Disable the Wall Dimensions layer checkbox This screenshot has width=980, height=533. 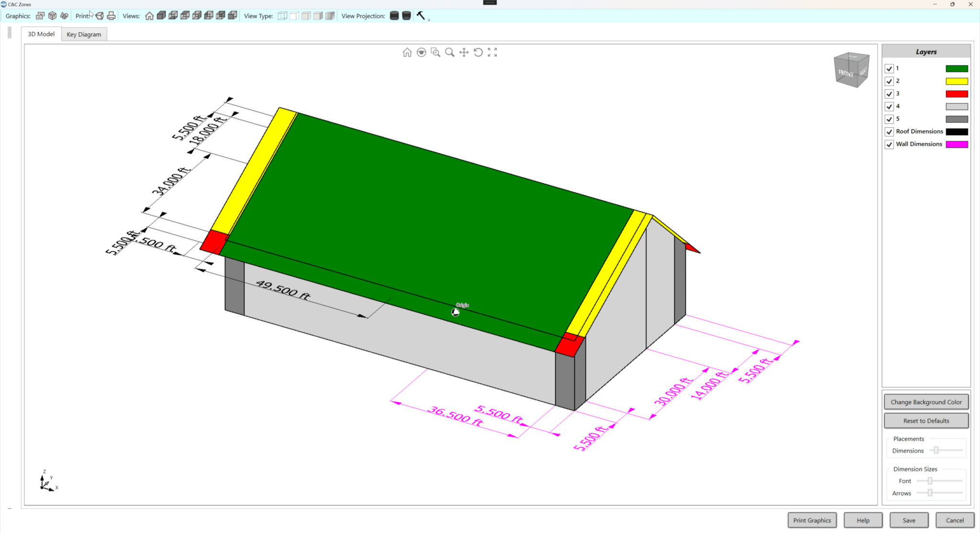point(890,144)
